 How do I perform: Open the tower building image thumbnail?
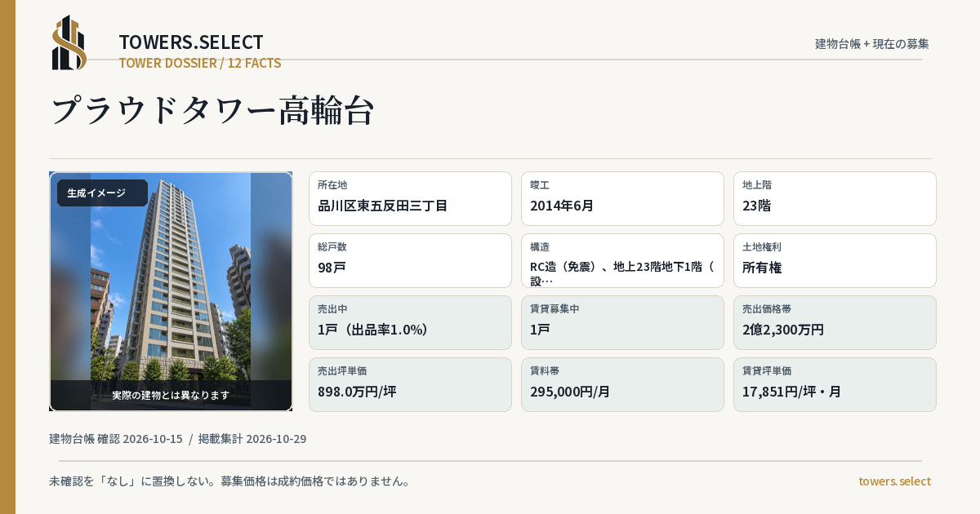pos(171,291)
